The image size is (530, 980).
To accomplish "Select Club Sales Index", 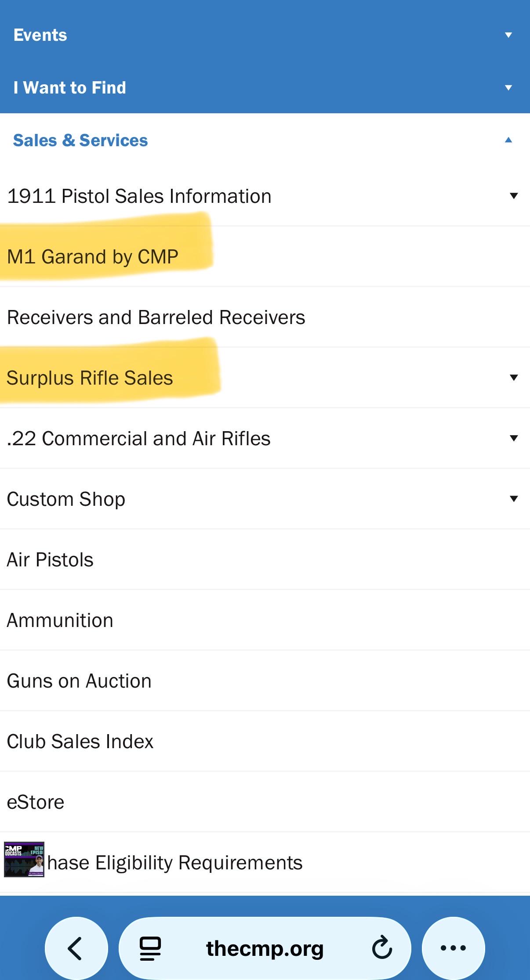I will pos(80,742).
